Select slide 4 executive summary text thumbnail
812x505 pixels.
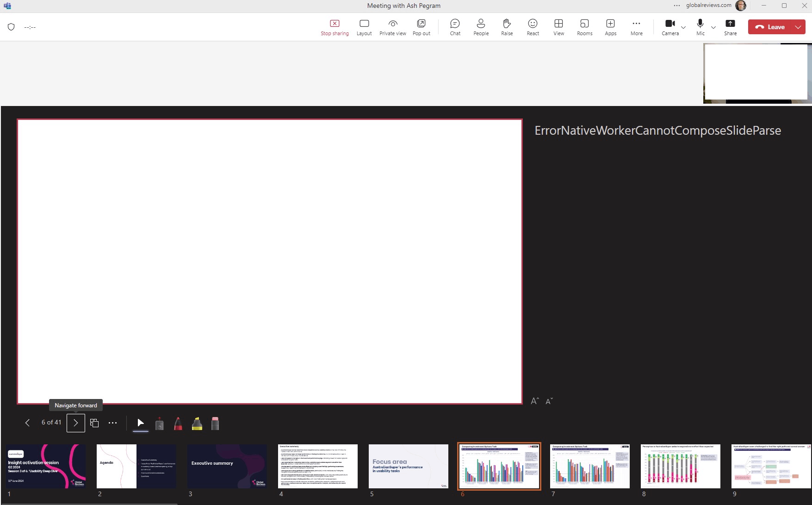click(318, 466)
